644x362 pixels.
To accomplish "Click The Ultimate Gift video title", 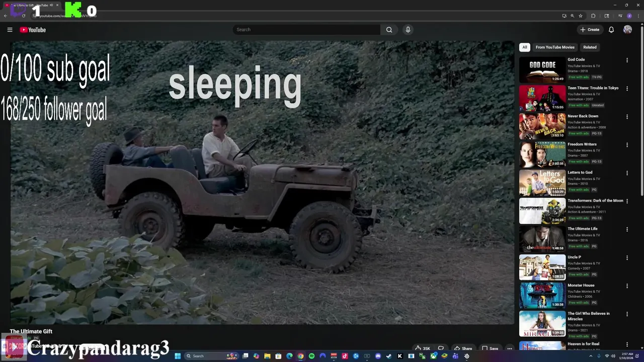I will point(31,331).
